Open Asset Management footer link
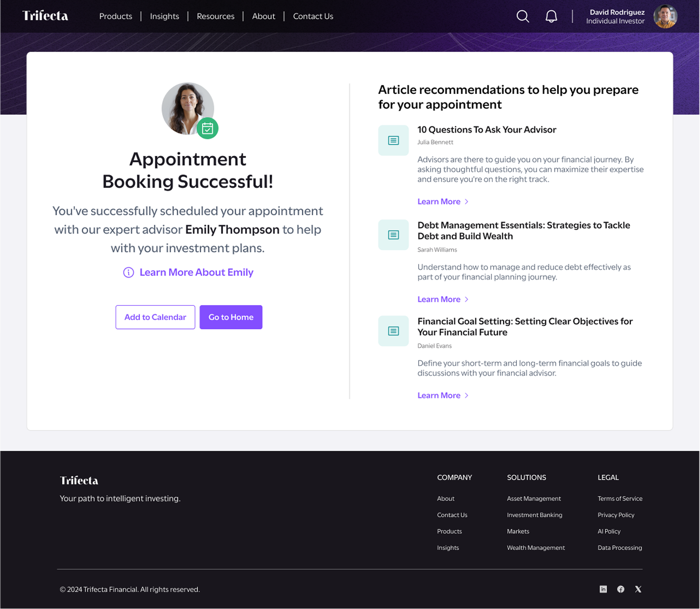Image resolution: width=700 pixels, height=609 pixels. (534, 499)
